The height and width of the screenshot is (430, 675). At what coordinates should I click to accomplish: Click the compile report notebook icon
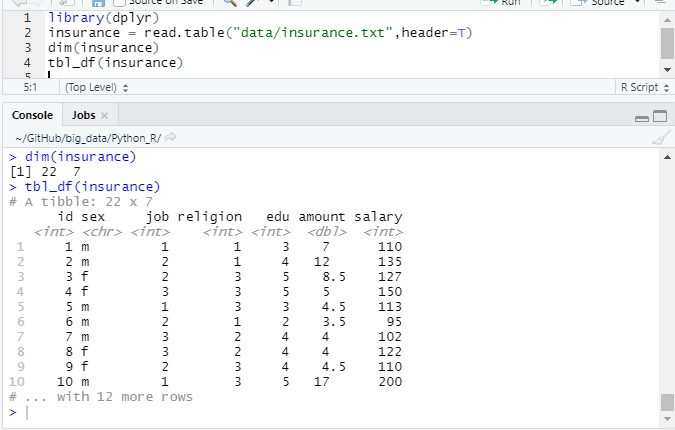point(294,2)
